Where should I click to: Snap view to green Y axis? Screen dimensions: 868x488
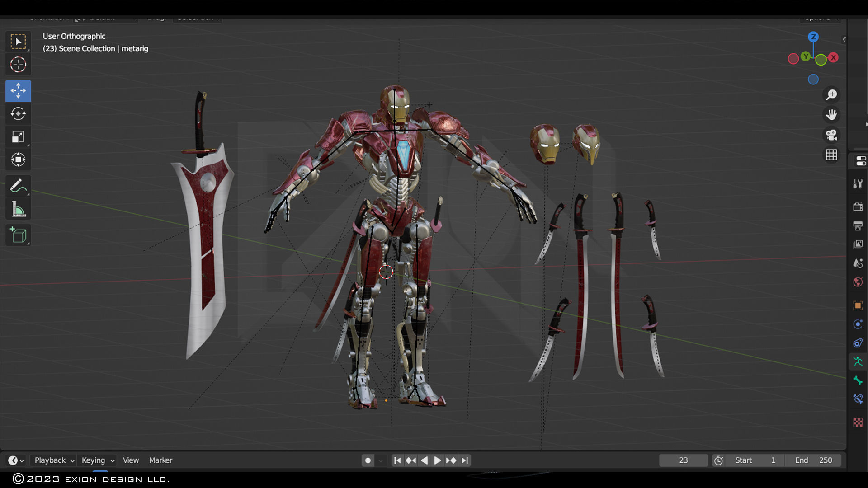coord(806,56)
